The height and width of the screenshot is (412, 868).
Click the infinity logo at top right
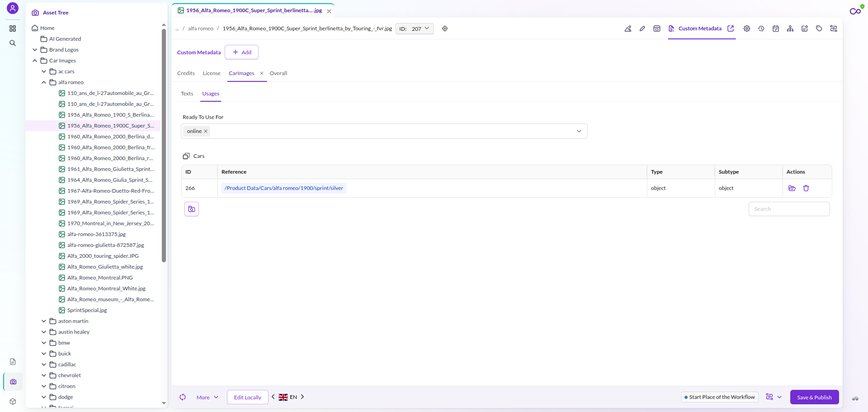855,11
